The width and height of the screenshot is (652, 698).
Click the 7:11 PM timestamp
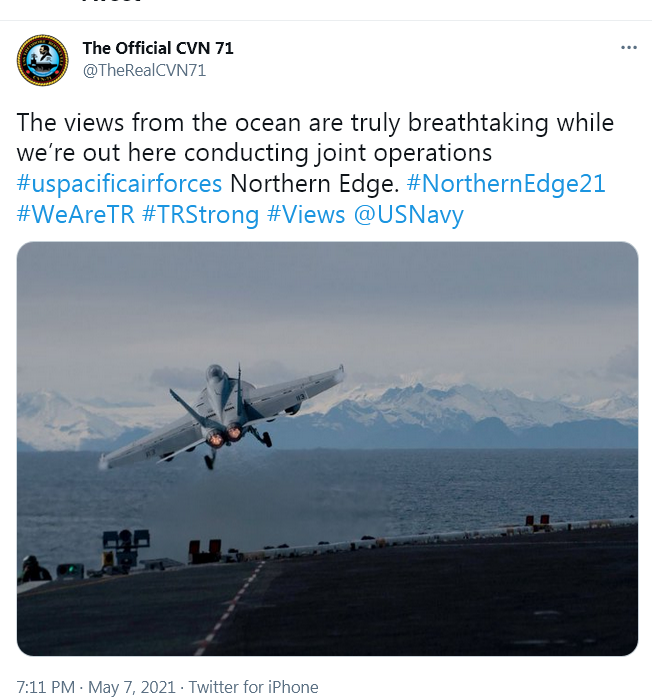(45, 687)
